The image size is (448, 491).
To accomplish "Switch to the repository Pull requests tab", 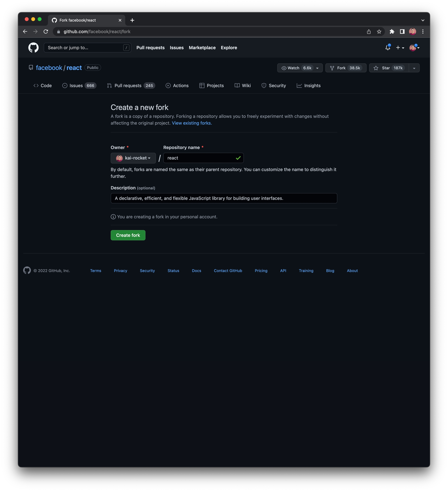I will tap(131, 85).
